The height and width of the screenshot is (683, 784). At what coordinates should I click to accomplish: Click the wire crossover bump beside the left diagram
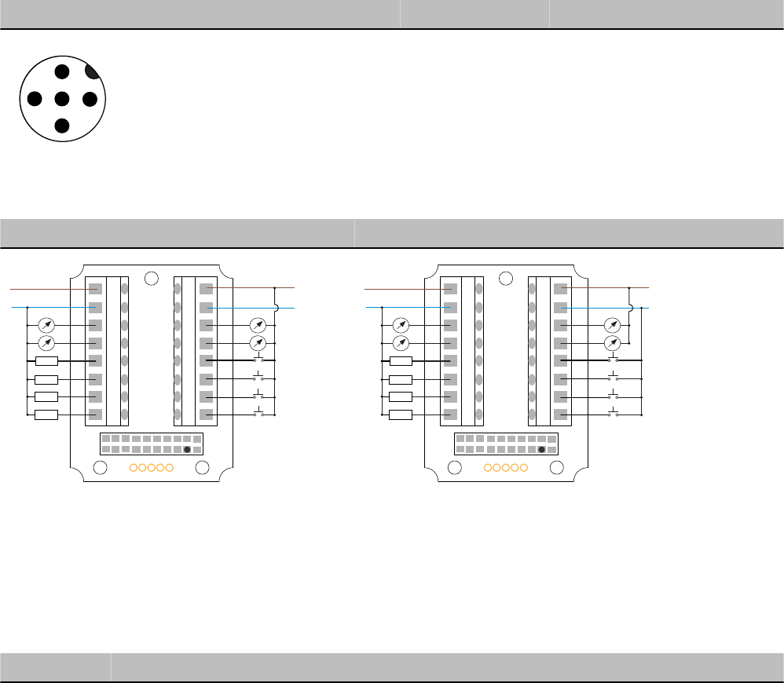pyautogui.click(x=277, y=308)
